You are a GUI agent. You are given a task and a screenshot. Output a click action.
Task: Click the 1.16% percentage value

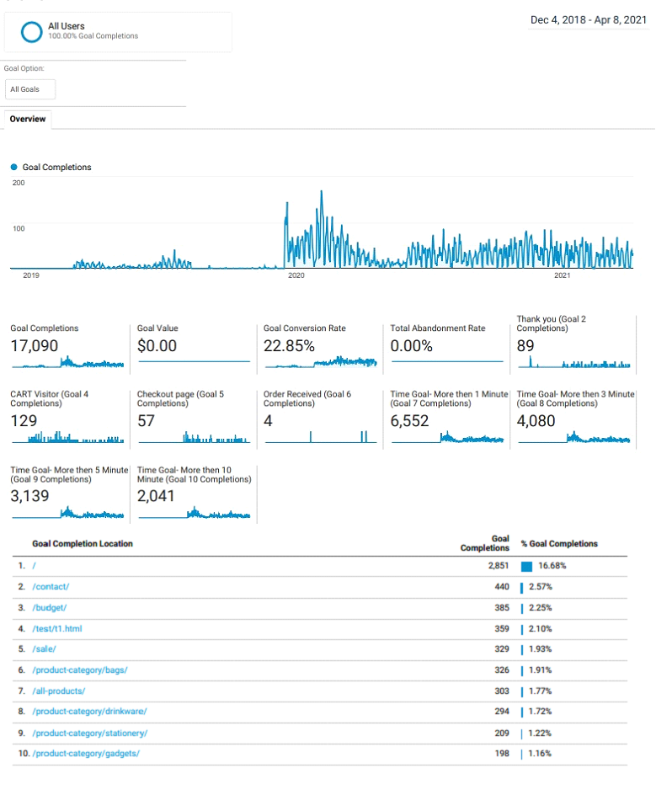click(x=540, y=754)
